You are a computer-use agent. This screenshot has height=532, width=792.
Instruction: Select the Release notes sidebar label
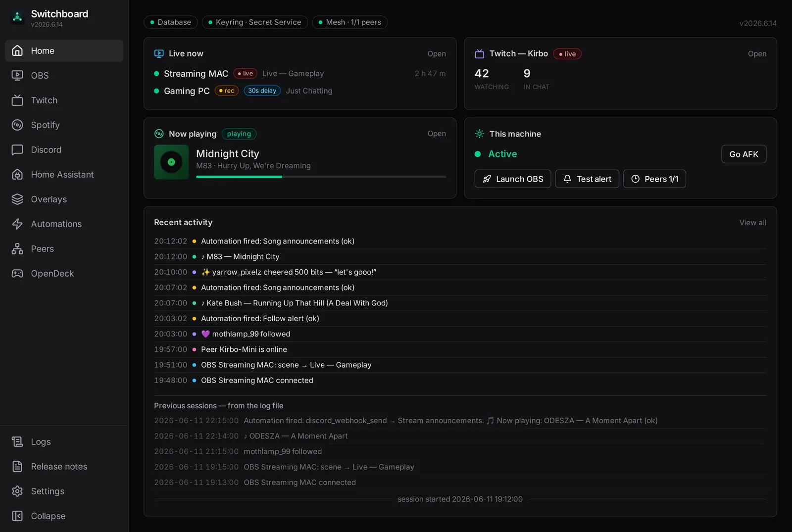coord(59,466)
